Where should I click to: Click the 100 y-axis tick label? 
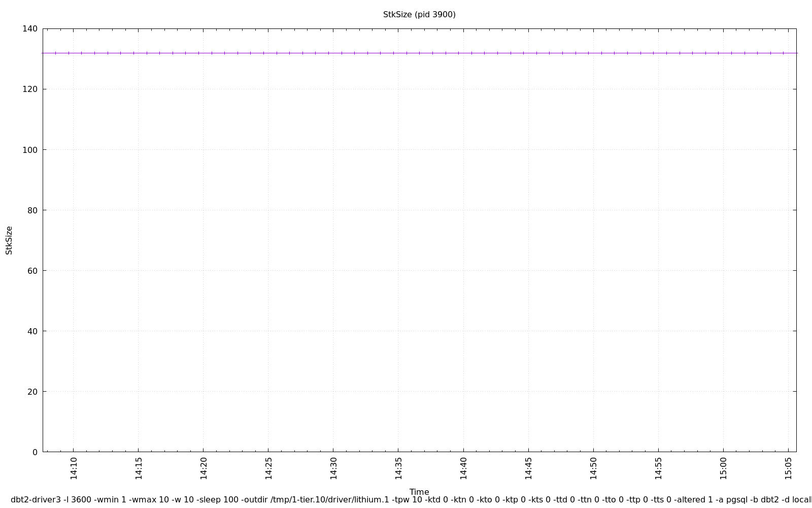[30, 150]
